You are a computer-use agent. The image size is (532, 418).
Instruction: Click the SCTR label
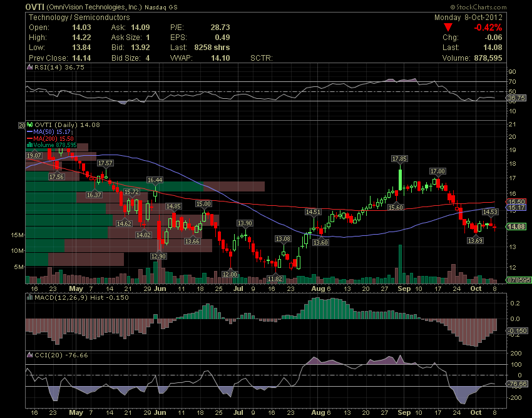[x=261, y=58]
